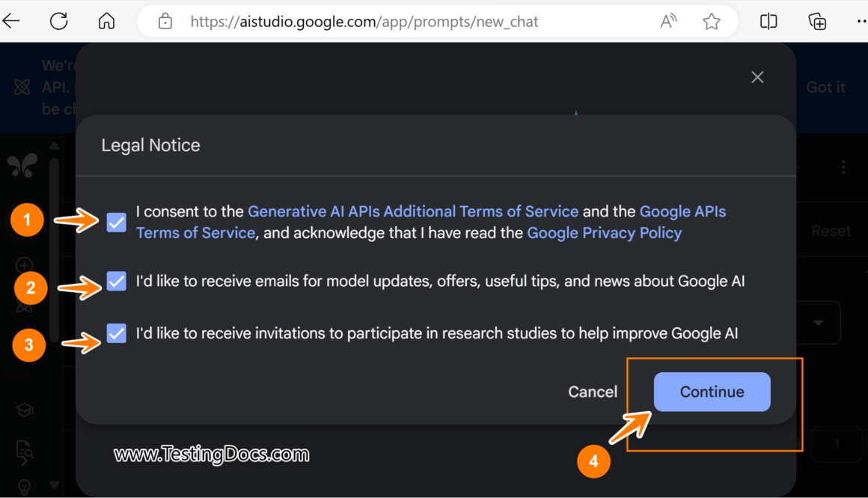The image size is (868, 498).
Task: Open browser settings via ellipsis menu
Action: (x=863, y=21)
